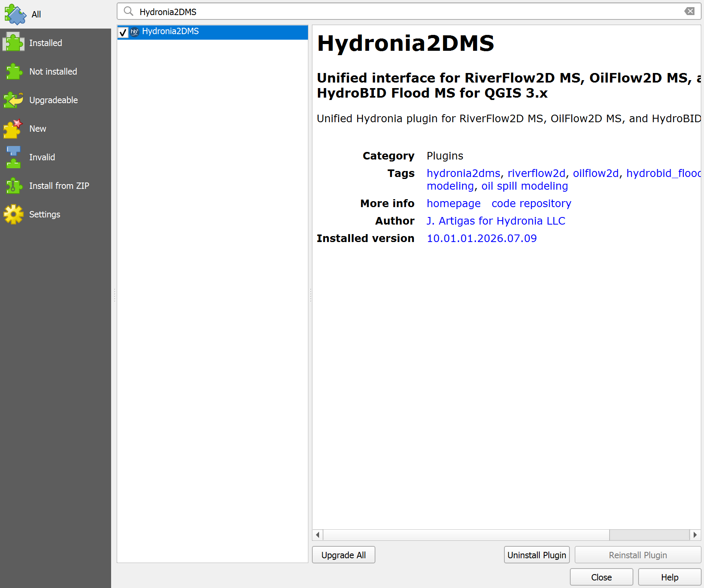Image resolution: width=704 pixels, height=588 pixels.
Task: Open the Upgradeable tab
Action: pyautogui.click(x=56, y=100)
